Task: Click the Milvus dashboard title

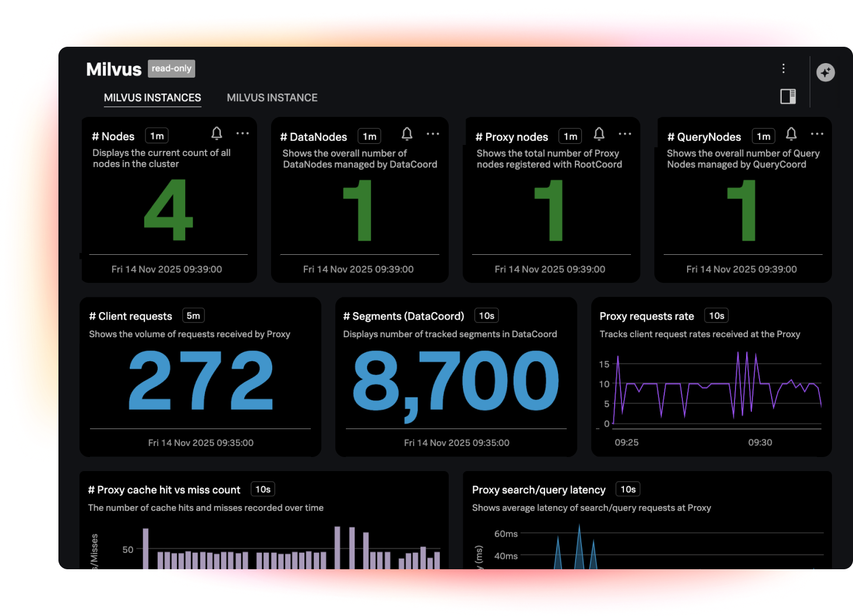Action: 114,69
